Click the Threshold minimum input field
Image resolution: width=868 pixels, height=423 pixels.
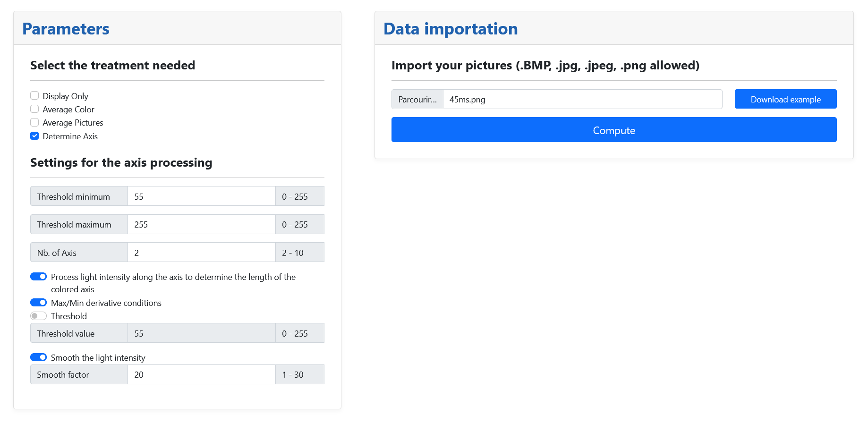coord(202,196)
